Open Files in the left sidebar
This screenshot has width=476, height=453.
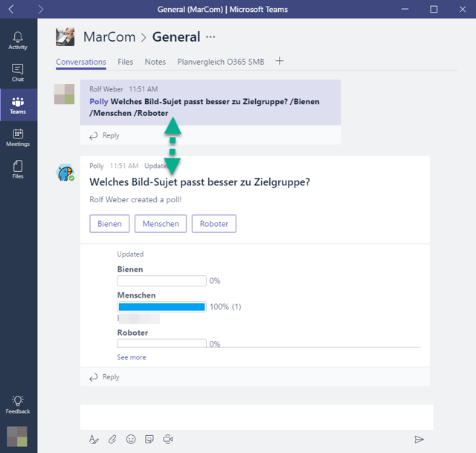coord(18,170)
